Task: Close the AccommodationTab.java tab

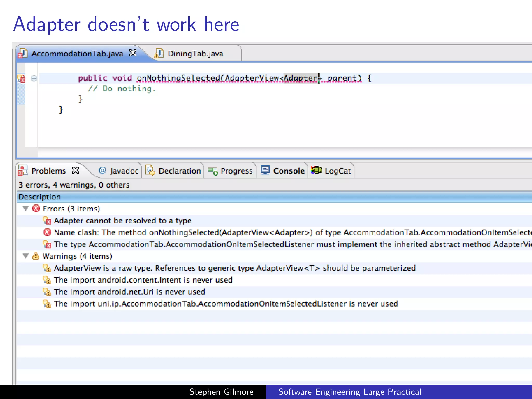Action: pyautogui.click(x=133, y=53)
